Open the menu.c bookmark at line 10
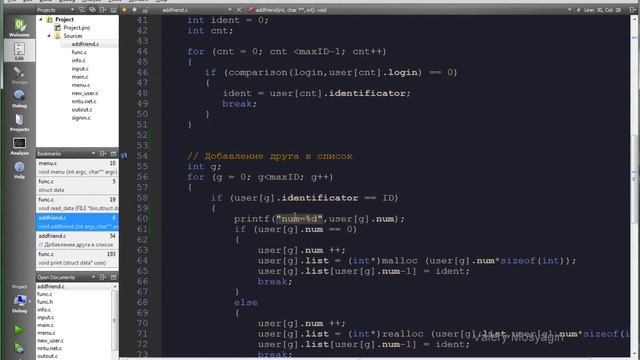This screenshot has height=360, width=640. tap(77, 167)
